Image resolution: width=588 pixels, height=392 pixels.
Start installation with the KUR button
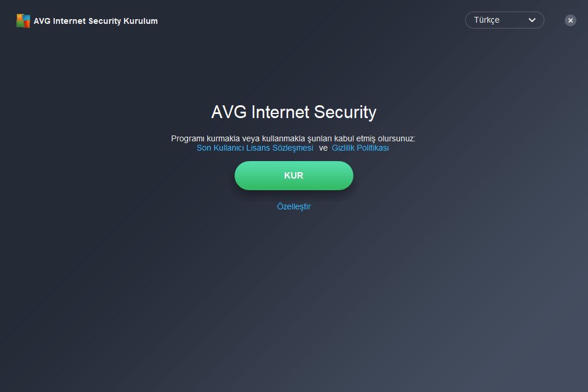point(293,176)
